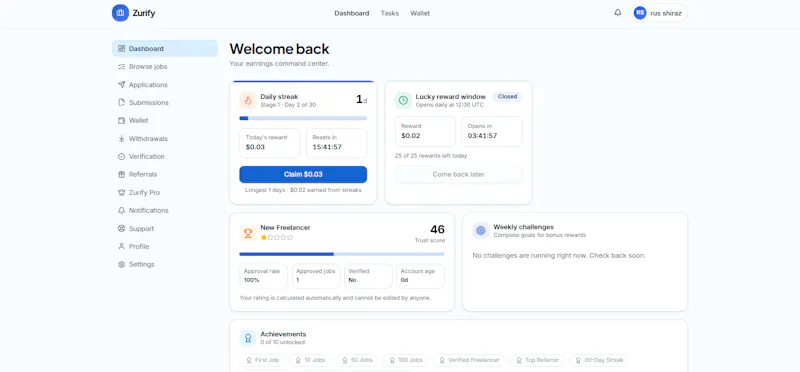The image size is (800, 372).
Task: Click '0 of 10 unlocked' text
Action: pos(283,342)
